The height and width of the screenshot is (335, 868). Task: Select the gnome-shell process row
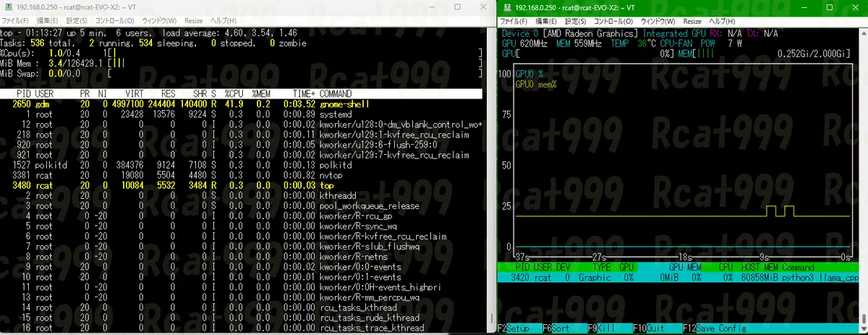click(x=241, y=104)
